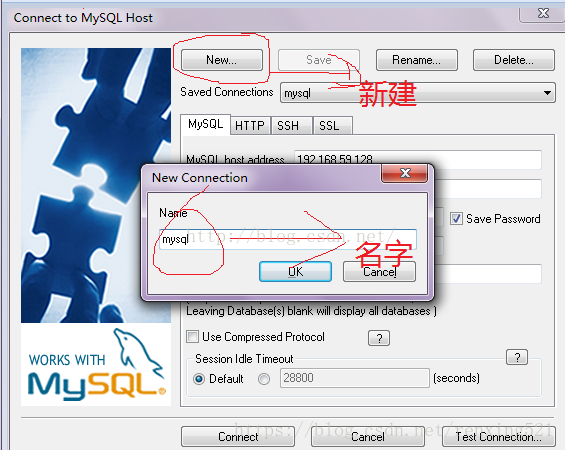Click the help icon beside Use Compressed Protocol
This screenshot has height=450, width=565.
(x=379, y=338)
